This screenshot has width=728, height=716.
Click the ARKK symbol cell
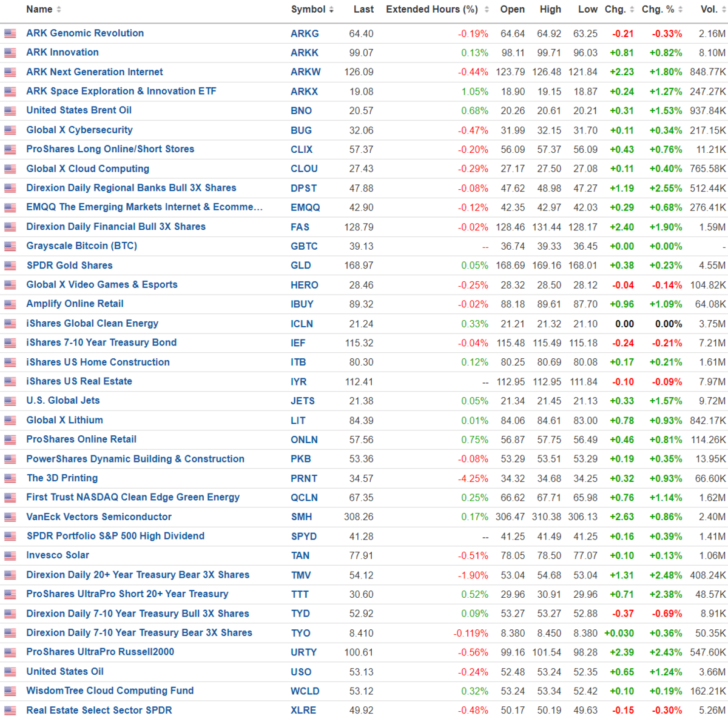pos(305,53)
